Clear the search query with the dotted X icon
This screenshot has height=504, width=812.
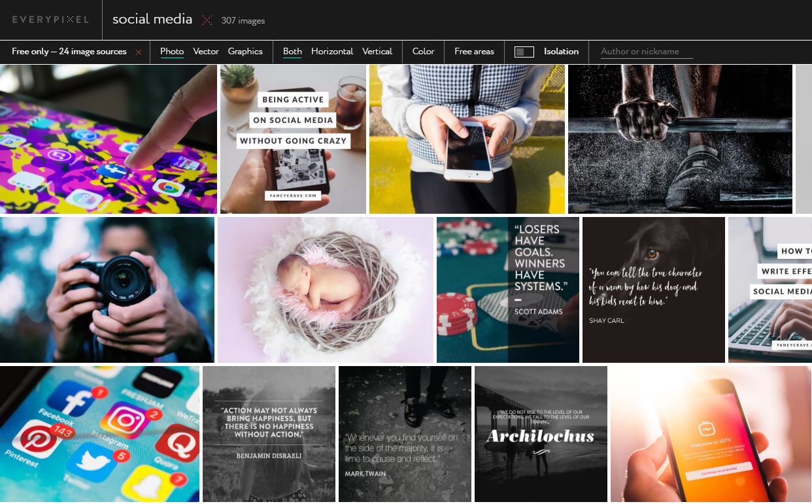207,20
